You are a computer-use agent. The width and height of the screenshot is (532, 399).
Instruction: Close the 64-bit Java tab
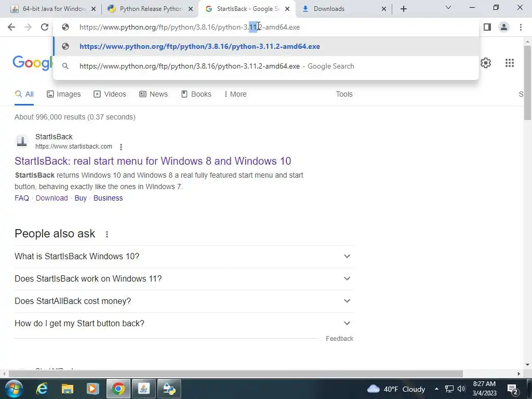(94, 9)
